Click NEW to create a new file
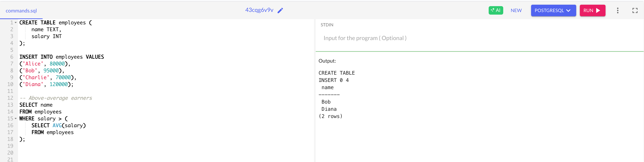 pyautogui.click(x=516, y=10)
